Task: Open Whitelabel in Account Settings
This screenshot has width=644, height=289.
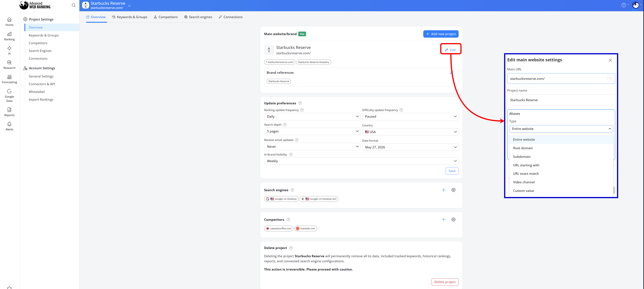Action: tap(37, 92)
